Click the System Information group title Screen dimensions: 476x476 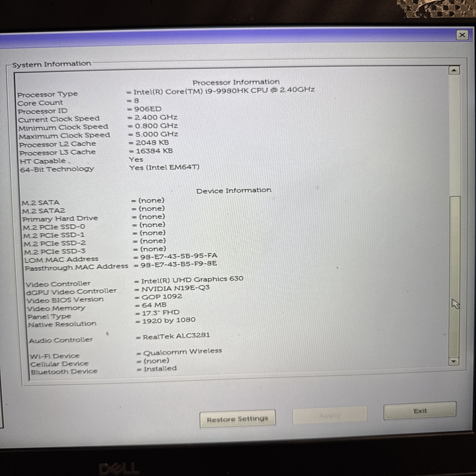(x=51, y=64)
